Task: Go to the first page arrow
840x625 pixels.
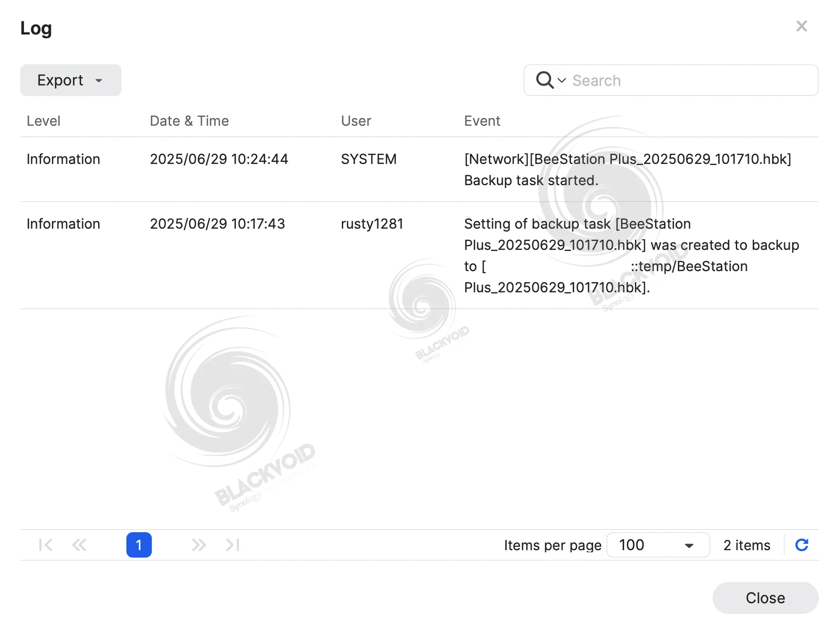Action: 45,545
